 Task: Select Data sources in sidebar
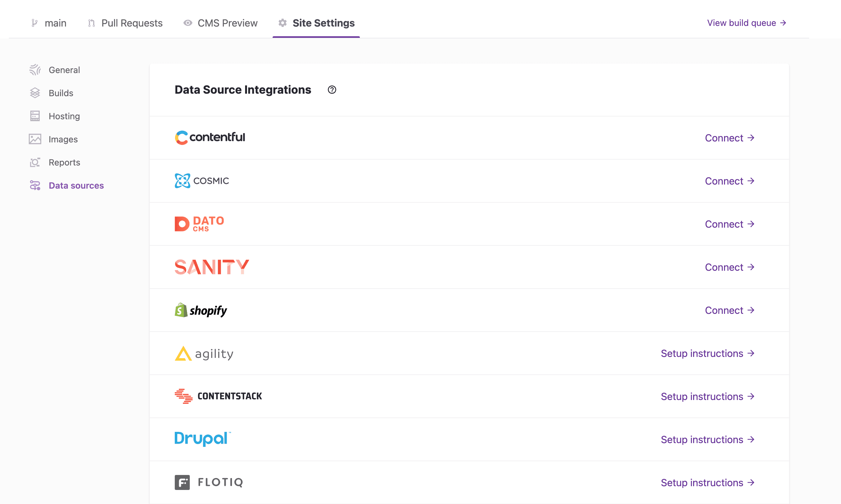click(76, 185)
